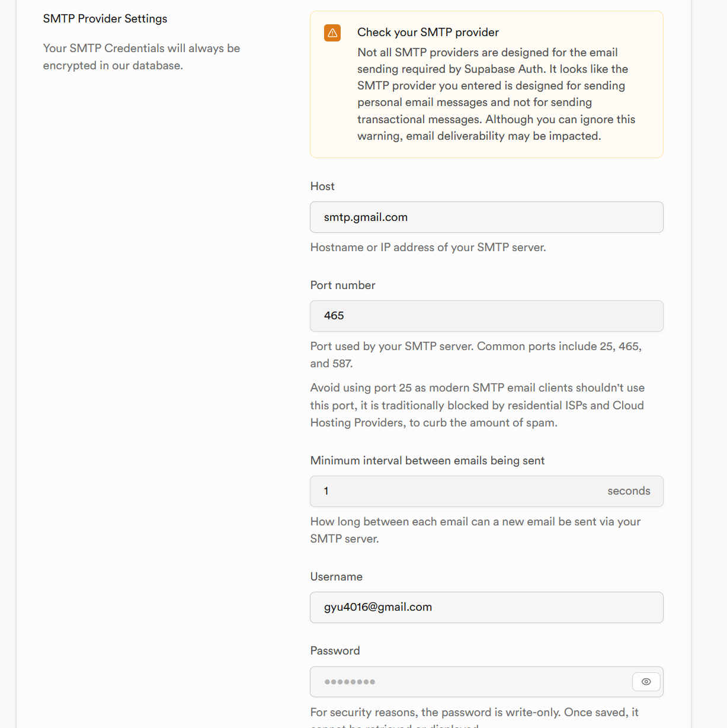Viewport: 727px width, 728px height.
Task: Click the "seconds" unit suffix
Action: tap(629, 491)
